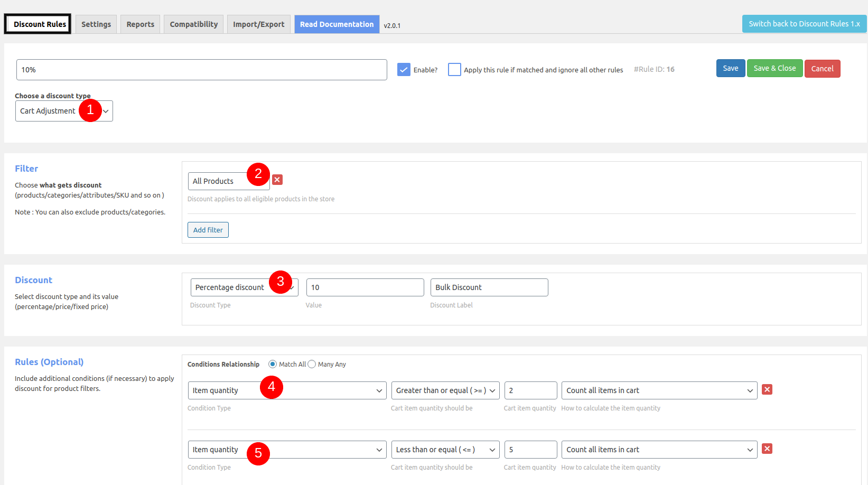Select the Many Any radio button

(x=312, y=364)
